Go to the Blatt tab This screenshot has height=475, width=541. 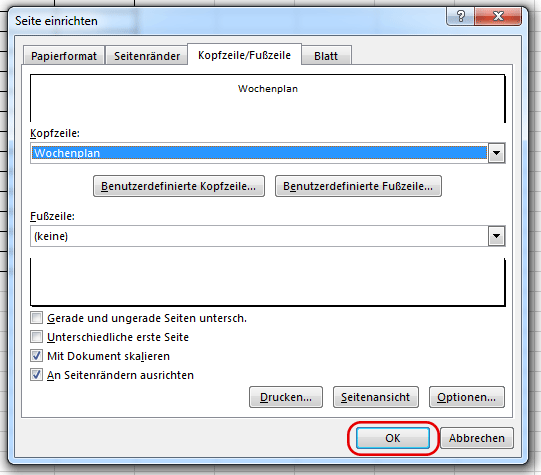pos(326,56)
